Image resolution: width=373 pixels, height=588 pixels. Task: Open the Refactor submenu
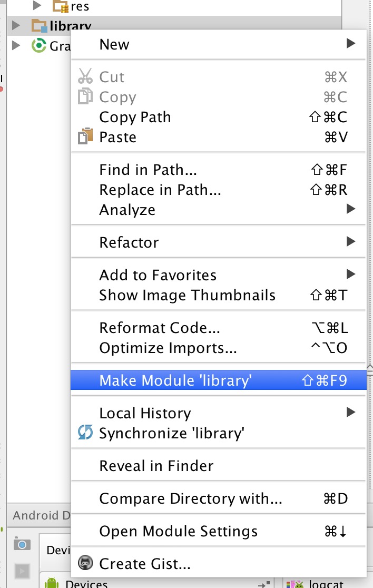(219, 242)
